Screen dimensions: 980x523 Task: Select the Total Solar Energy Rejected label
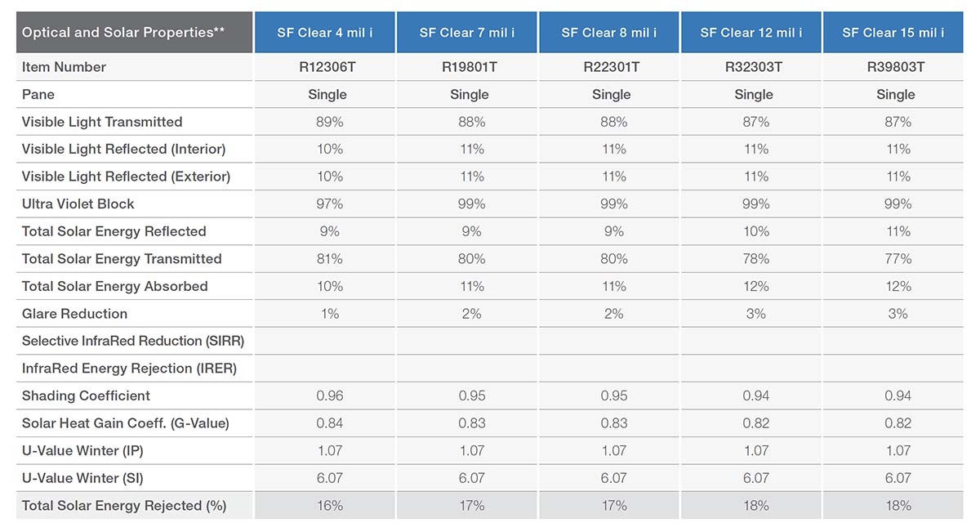click(x=124, y=506)
